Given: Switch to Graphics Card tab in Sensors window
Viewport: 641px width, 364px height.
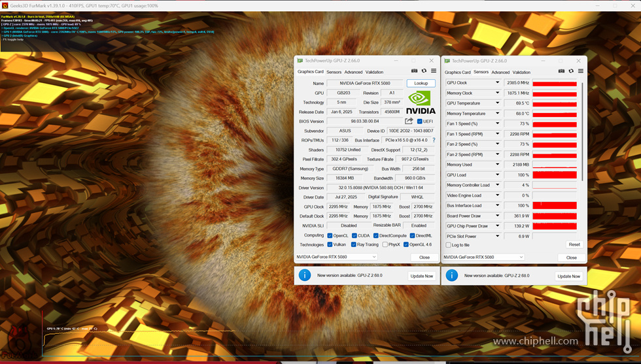Looking at the screenshot, I should [457, 73].
